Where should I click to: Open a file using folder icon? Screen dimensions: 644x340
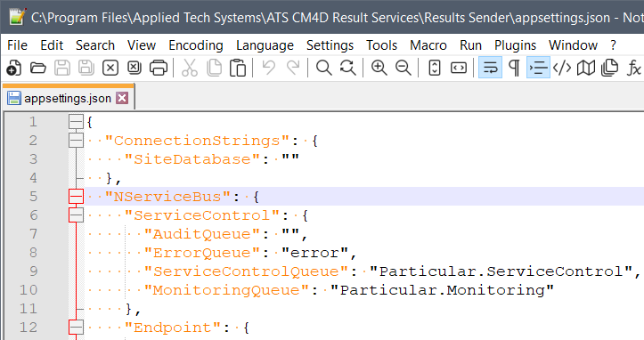[x=38, y=68]
